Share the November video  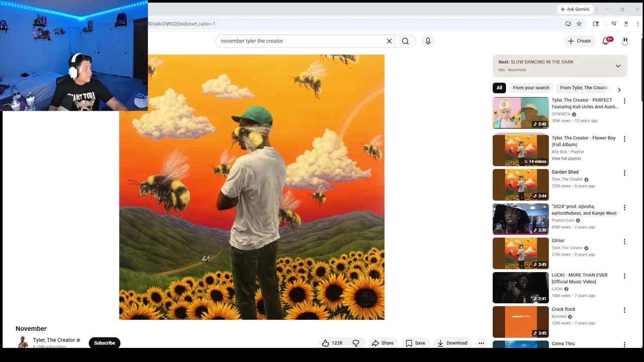point(382,343)
